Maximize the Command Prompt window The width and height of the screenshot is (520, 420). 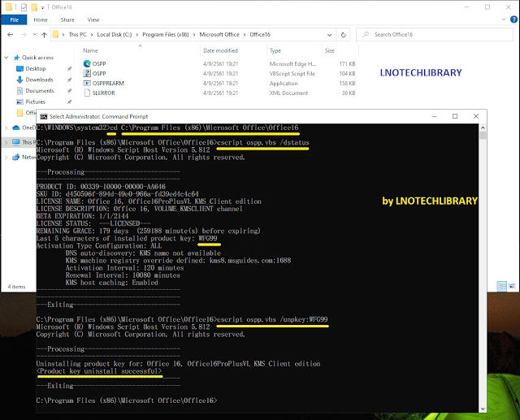point(455,116)
